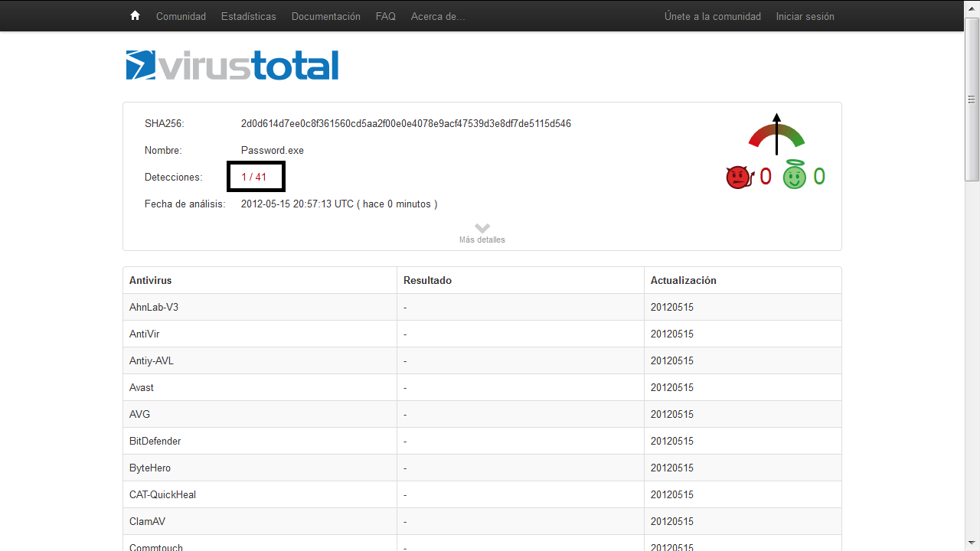
Task: Click the AntiVir row name
Action: pyautogui.click(x=145, y=334)
